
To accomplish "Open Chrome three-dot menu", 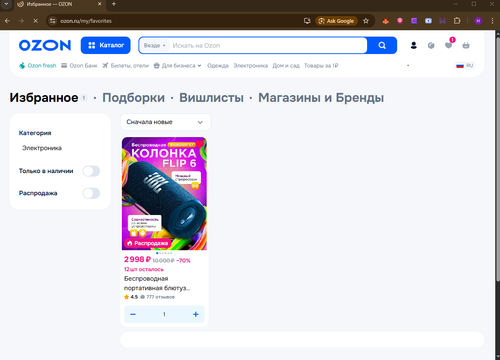I will [x=492, y=21].
